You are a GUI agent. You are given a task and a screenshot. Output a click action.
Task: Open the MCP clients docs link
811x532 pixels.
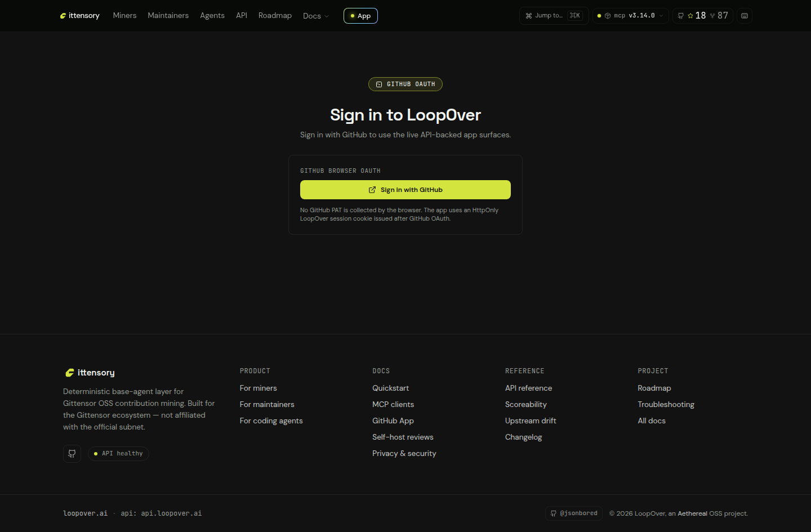pos(393,405)
